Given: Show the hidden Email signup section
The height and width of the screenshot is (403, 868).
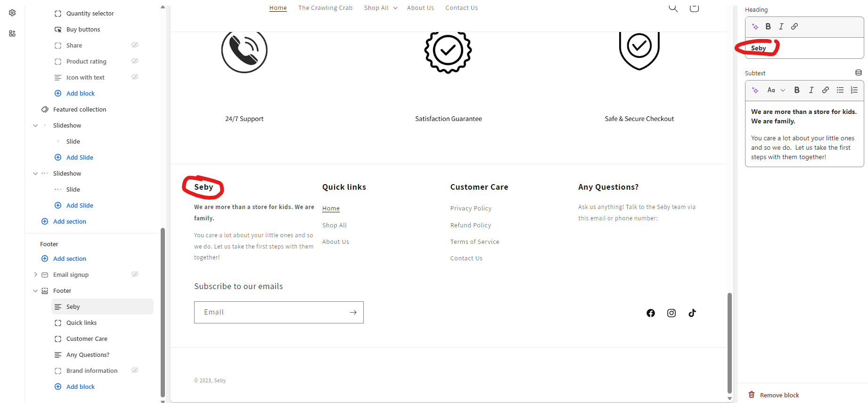Looking at the screenshot, I should pyautogui.click(x=135, y=274).
